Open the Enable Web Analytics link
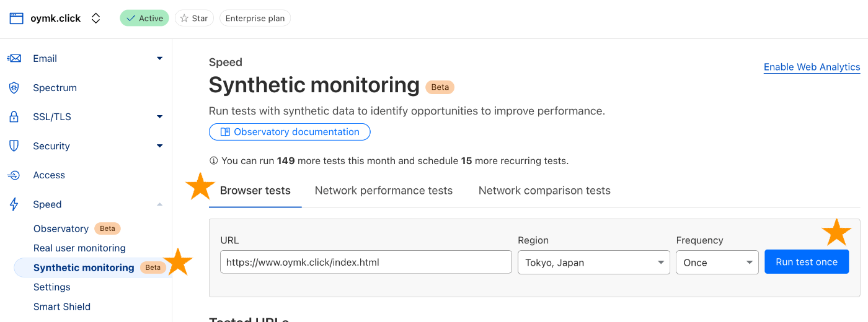 coord(812,67)
